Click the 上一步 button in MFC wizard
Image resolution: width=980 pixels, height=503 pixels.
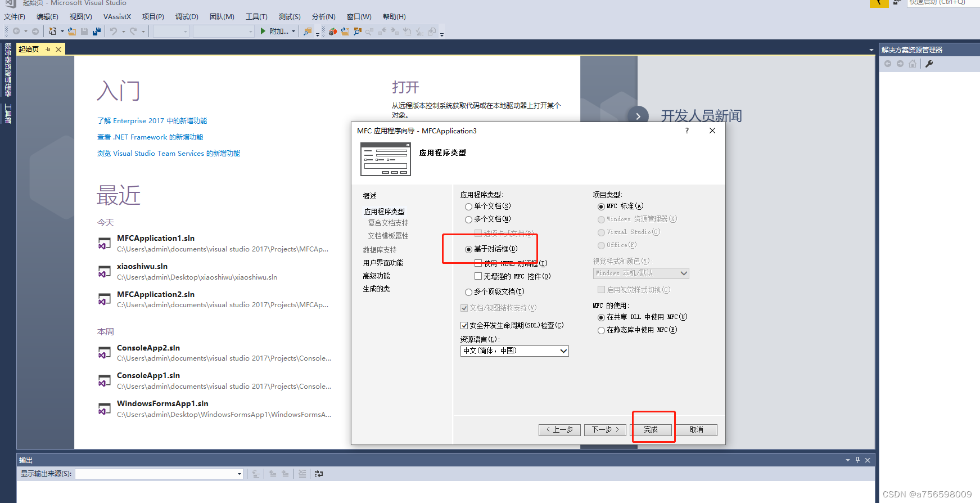[559, 430]
